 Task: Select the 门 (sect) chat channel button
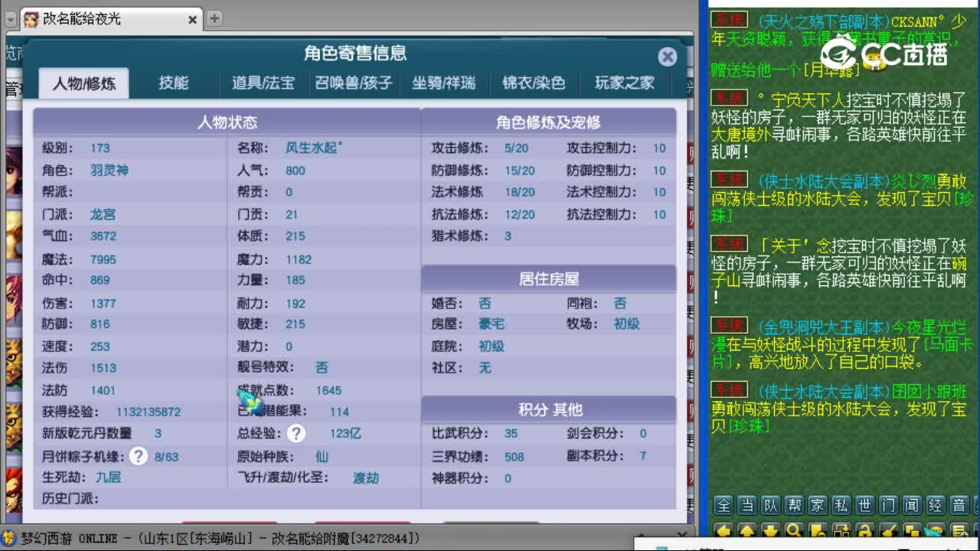(x=889, y=505)
